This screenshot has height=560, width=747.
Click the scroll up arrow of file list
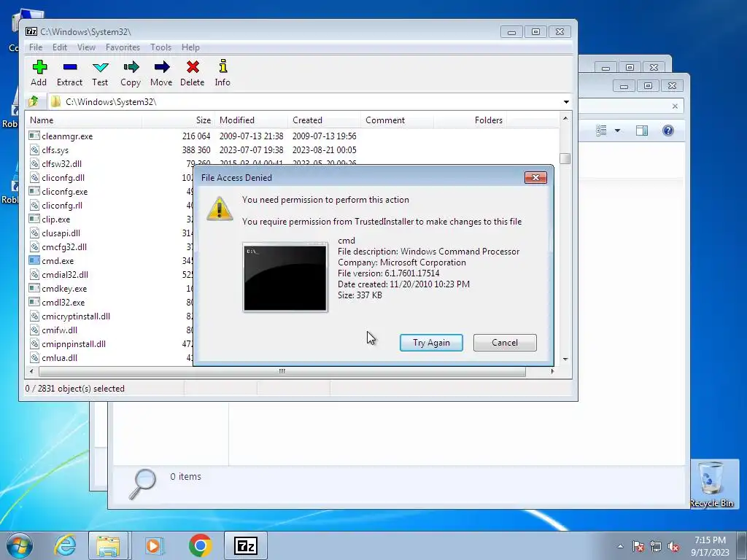pyautogui.click(x=565, y=118)
